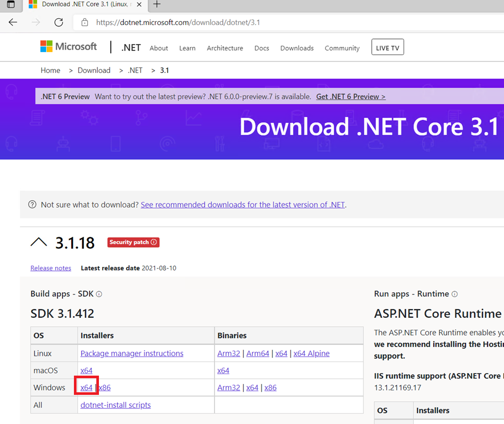Click the site lock icon in address bar
Image resolution: width=504 pixels, height=424 pixels.
coord(84,22)
